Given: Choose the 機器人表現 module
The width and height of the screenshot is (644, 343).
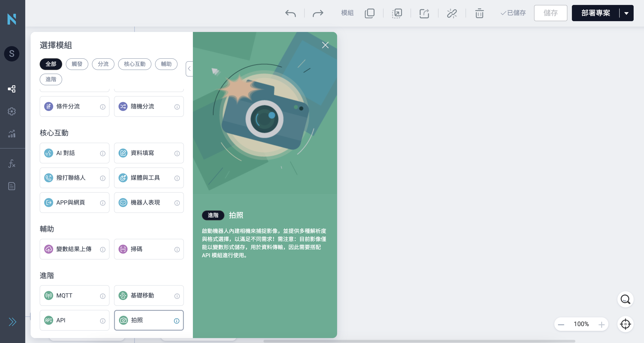Looking at the screenshot, I should (x=149, y=203).
